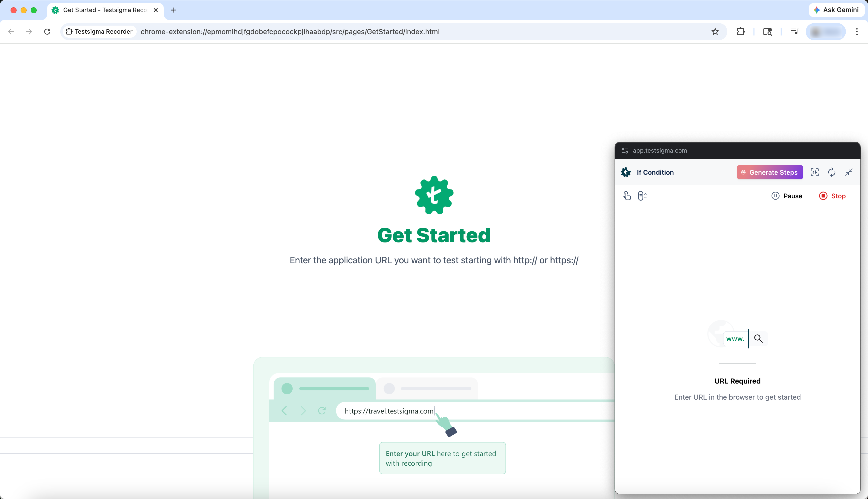Click the Ask Gemini button
Screen dimensions: 868x499
[x=836, y=10]
